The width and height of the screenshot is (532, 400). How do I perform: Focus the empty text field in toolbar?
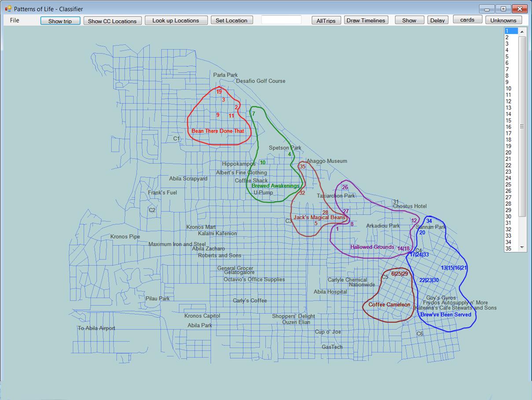281,20
